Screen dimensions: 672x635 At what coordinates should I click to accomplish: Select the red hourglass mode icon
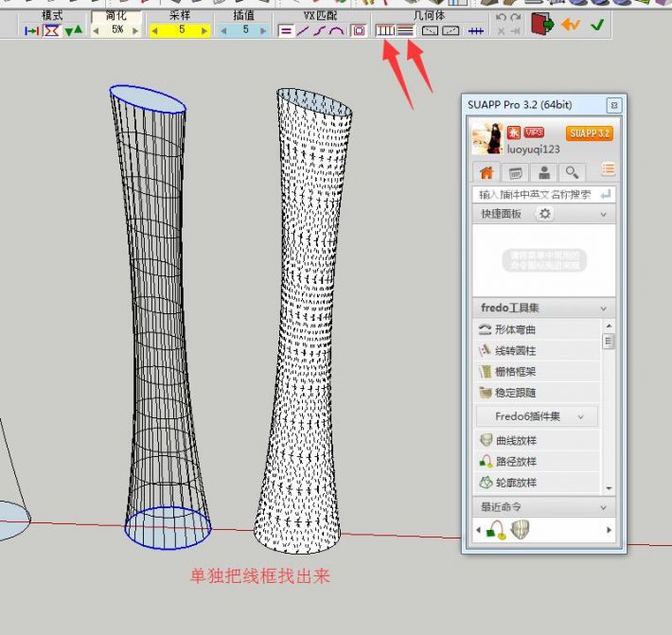pos(52,31)
